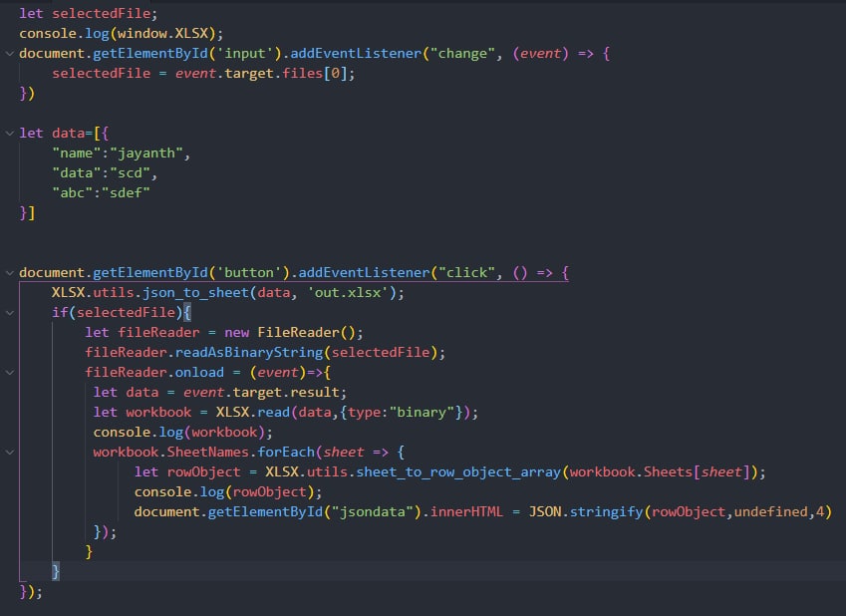Click 'console.log(rowObject);' line

coord(227,492)
